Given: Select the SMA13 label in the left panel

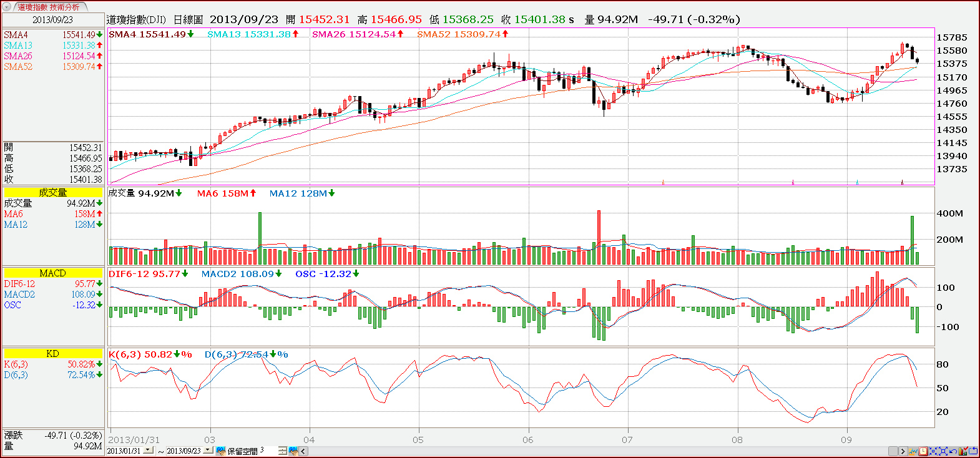Looking at the screenshot, I should (18, 46).
